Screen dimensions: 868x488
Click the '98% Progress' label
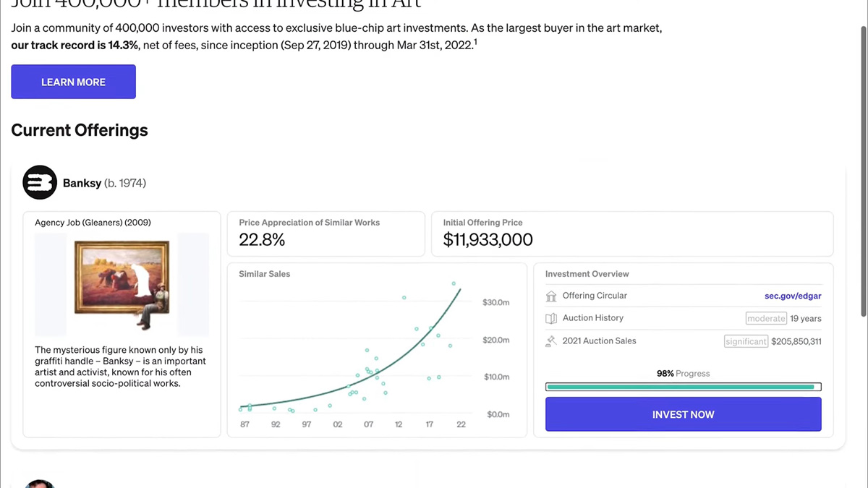(683, 374)
